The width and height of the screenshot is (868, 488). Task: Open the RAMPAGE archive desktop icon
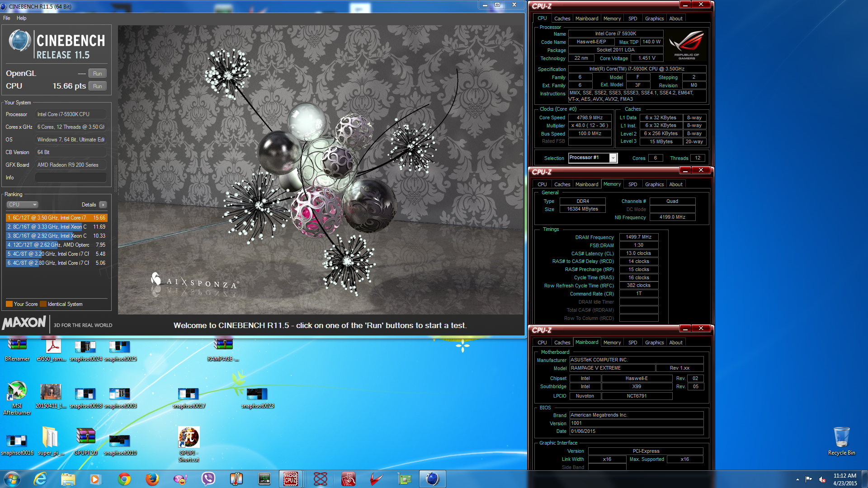[223, 350]
